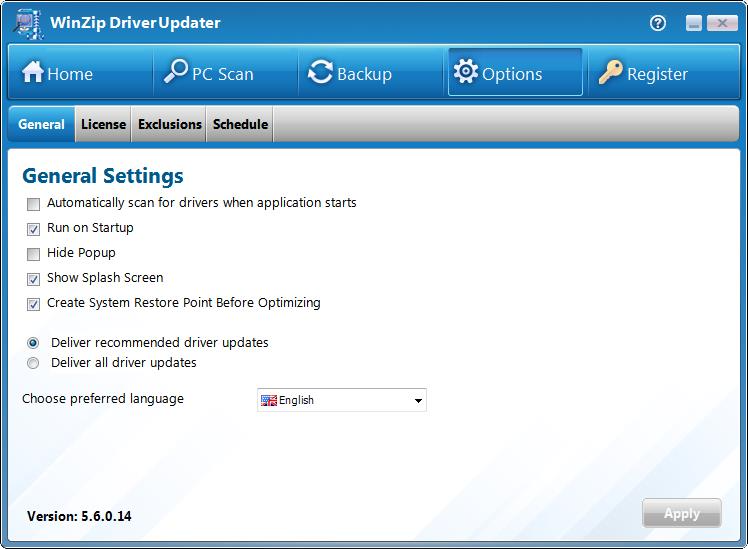Open help via the question mark icon

(x=658, y=23)
